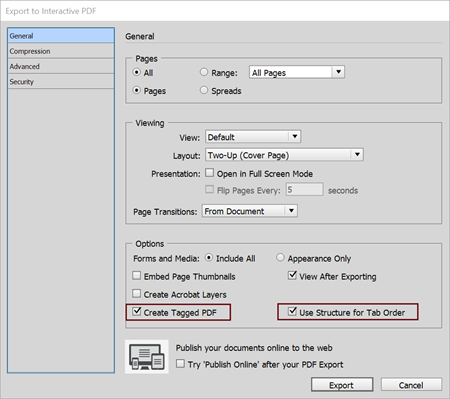The image size is (450, 399).
Task: Click the Cancel button
Action: [411, 385]
